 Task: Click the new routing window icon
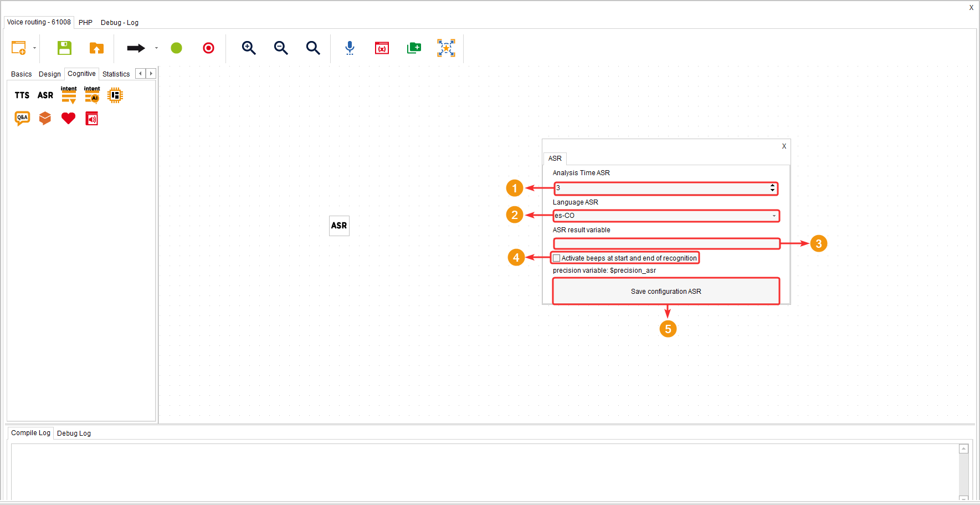19,48
